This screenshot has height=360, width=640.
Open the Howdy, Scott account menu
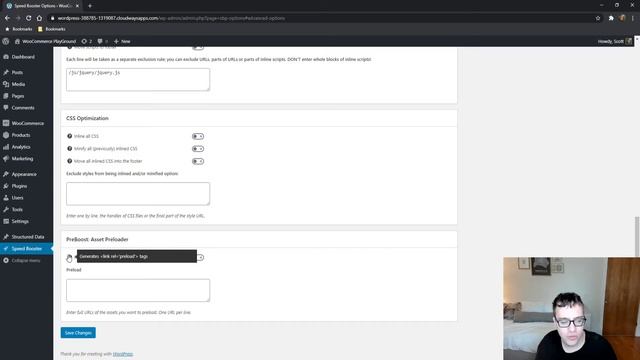point(615,41)
